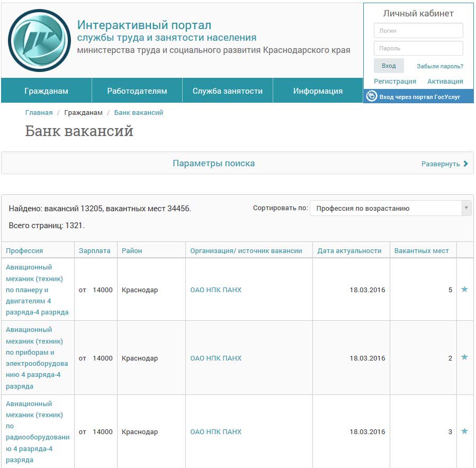
Task: Open ОАО НПК ПАНХ in the 5-vacancy row
Action: click(x=216, y=290)
